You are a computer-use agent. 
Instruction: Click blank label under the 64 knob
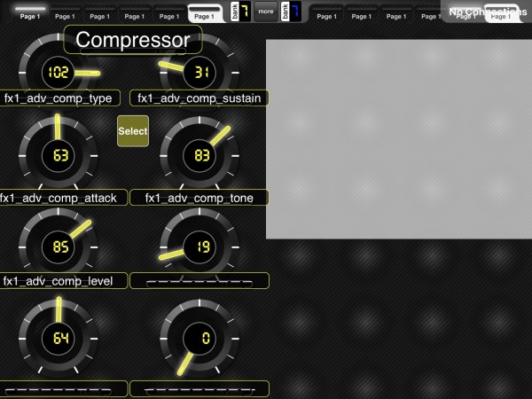click(63, 389)
